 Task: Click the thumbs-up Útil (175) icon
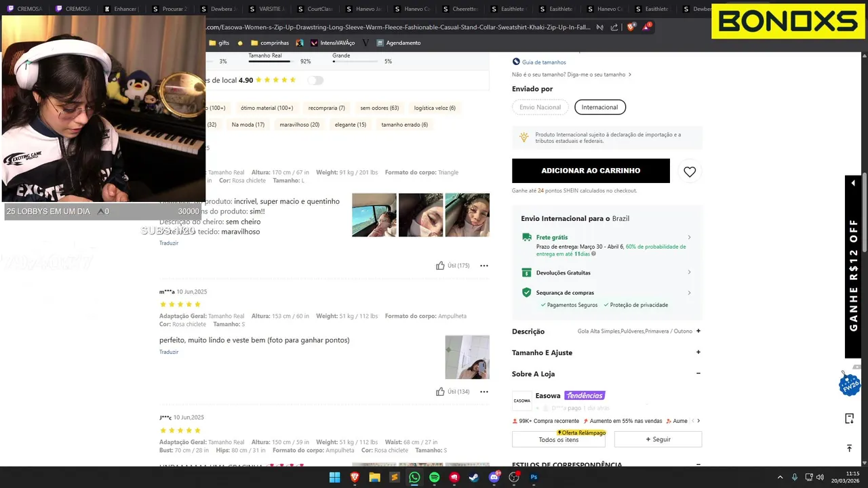(x=440, y=266)
